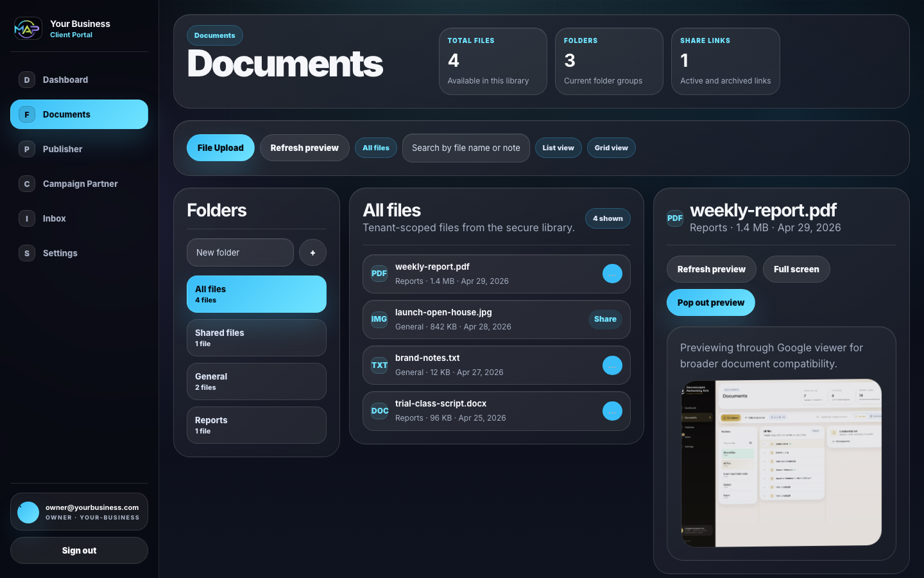The image size is (924, 578).
Task: Open the overflow menu on trial-class-script.docx
Action: [x=612, y=411]
